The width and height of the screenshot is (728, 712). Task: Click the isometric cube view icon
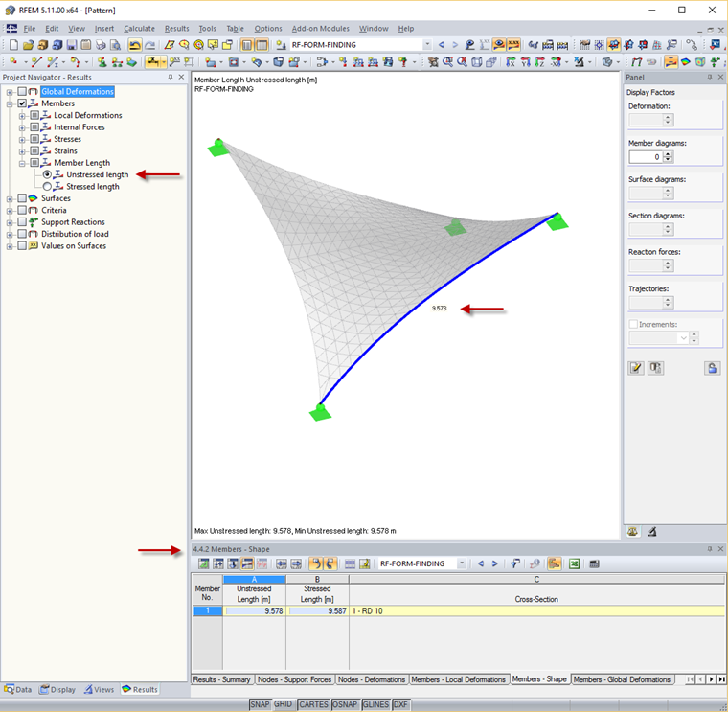[x=477, y=61]
